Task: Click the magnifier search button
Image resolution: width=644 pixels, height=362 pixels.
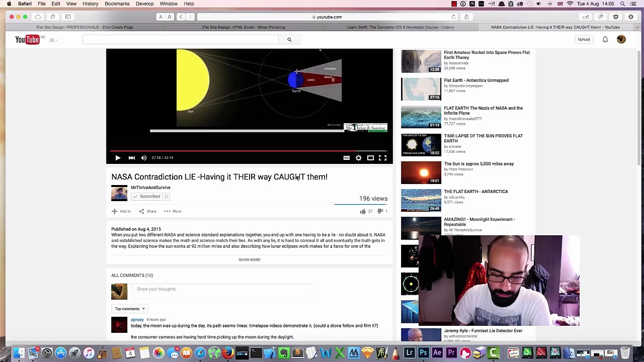Action: click(x=289, y=40)
